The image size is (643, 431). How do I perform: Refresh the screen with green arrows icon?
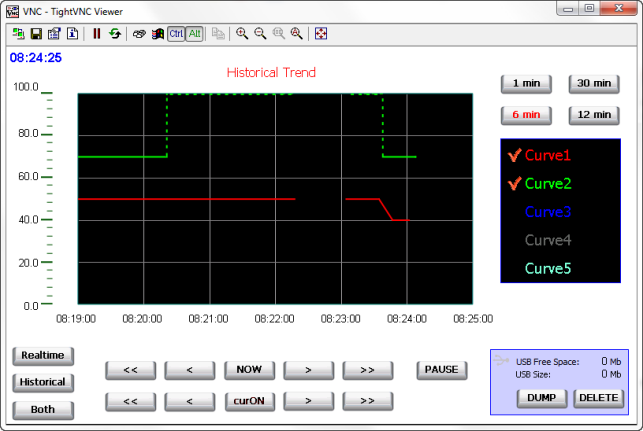click(115, 33)
